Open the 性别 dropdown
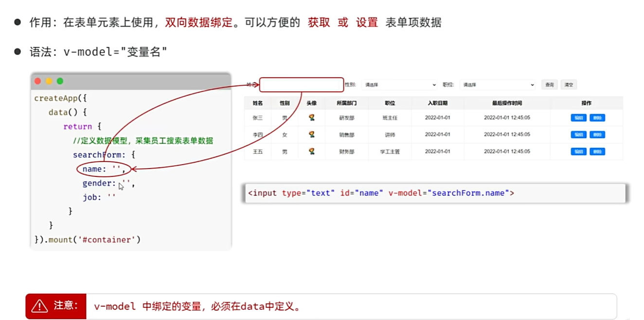The width and height of the screenshot is (644, 320). (400, 85)
